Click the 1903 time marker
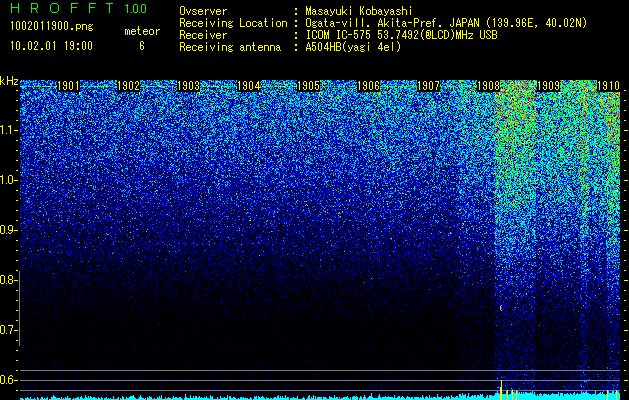Screen dimensions: 629x400 pos(189,86)
